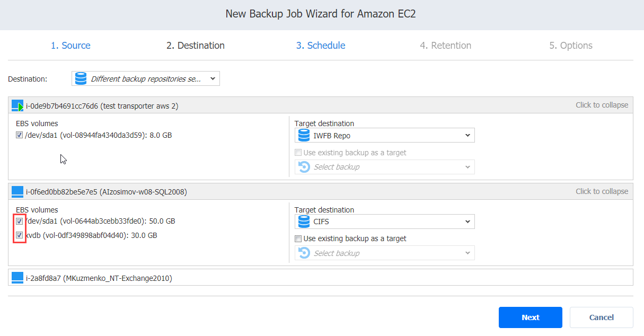Click the /dev/sda1 50.0 GB volume label
Screen dimensions: 644x336
click(x=100, y=221)
